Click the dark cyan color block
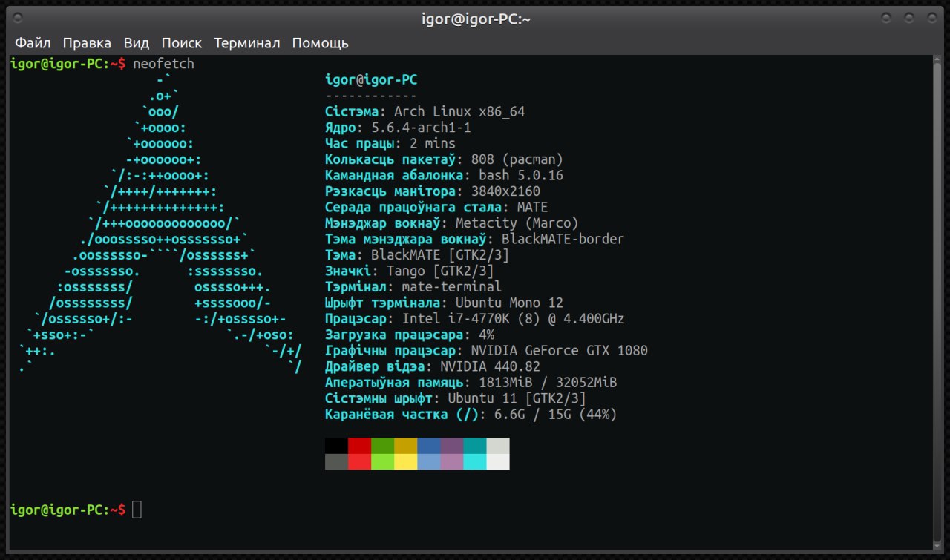The height and width of the screenshot is (560, 950). 474,446
